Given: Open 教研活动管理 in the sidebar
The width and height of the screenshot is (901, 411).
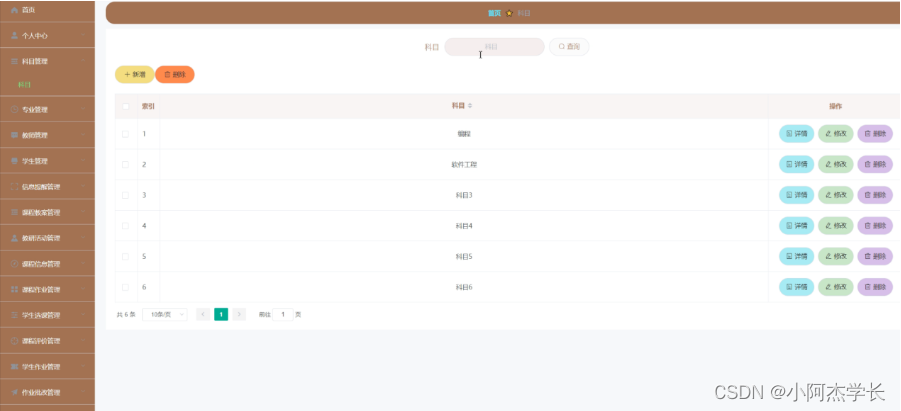Looking at the screenshot, I should pos(47,238).
